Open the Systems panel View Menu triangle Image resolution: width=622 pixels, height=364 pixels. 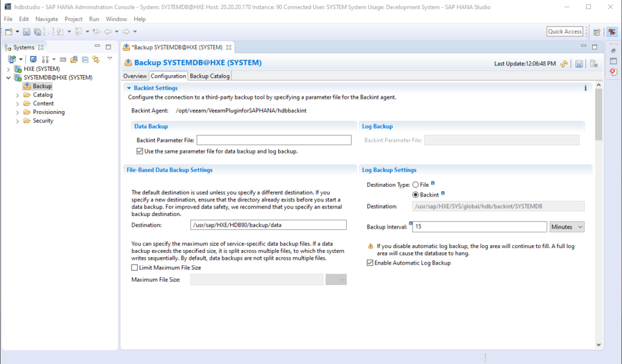coord(110,59)
